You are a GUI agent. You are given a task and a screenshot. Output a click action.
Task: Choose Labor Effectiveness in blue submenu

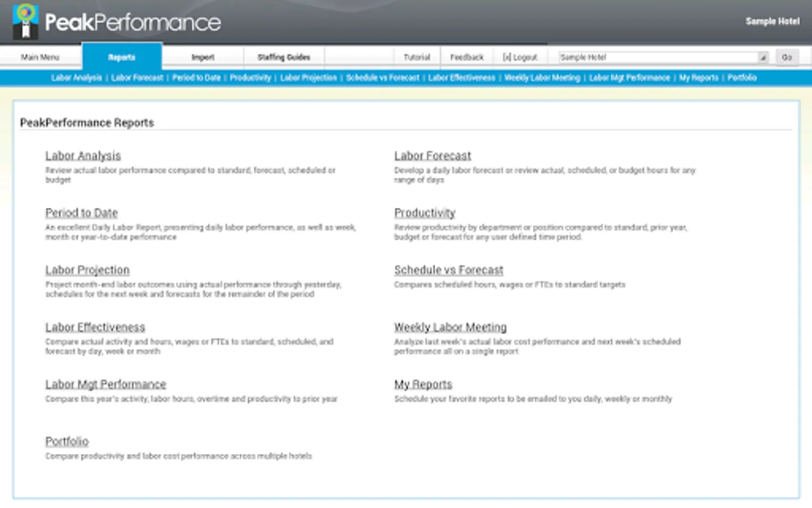[x=462, y=78]
